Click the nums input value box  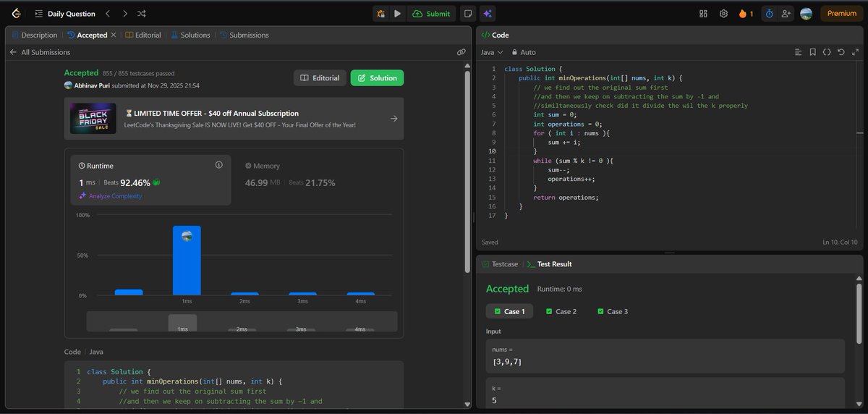pyautogui.click(x=665, y=356)
